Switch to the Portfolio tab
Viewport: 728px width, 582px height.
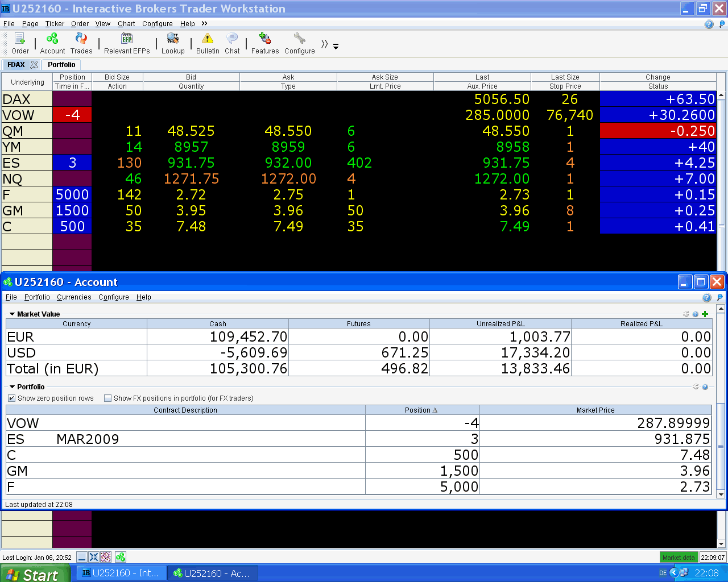(x=61, y=65)
